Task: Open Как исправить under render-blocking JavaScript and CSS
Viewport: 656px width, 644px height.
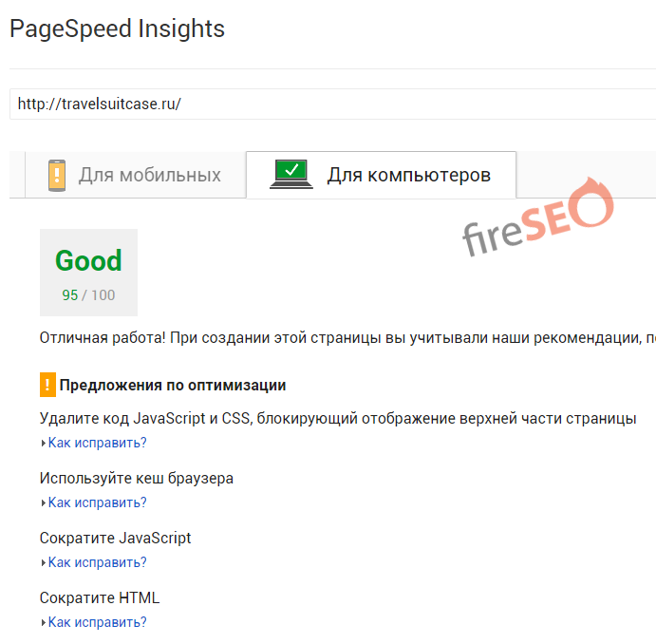Action: (97, 443)
